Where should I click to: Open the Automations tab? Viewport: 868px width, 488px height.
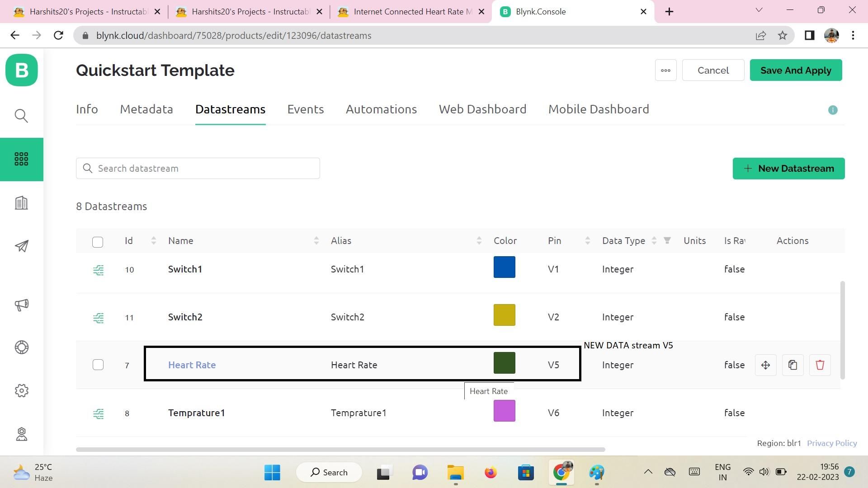(381, 109)
